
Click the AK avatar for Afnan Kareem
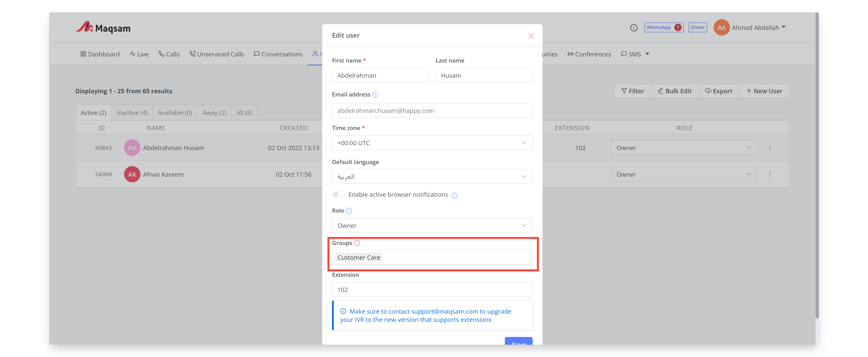(132, 174)
